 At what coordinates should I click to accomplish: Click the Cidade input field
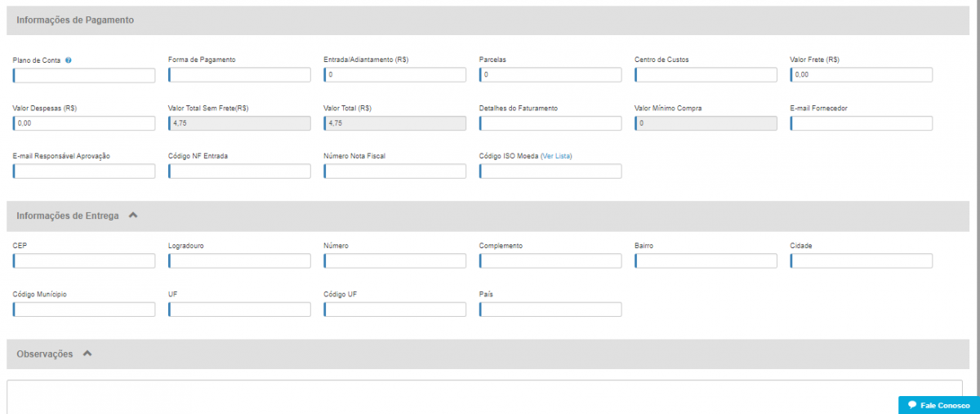tap(862, 261)
